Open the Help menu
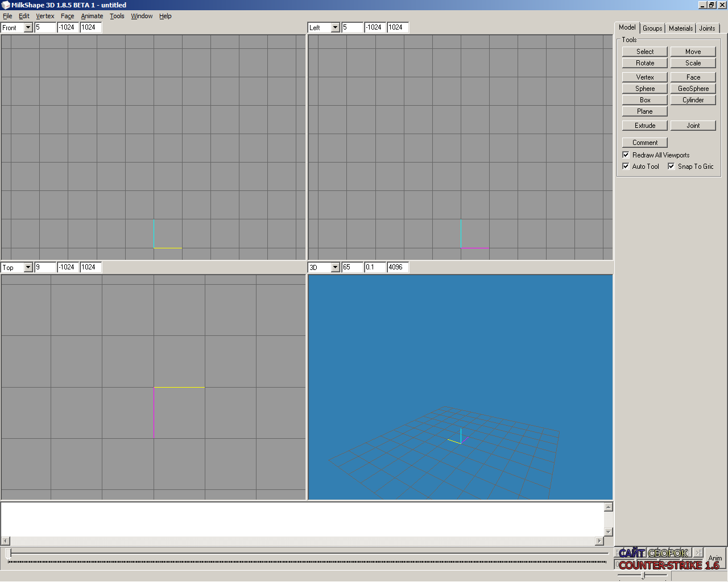728x582 pixels. [x=165, y=16]
